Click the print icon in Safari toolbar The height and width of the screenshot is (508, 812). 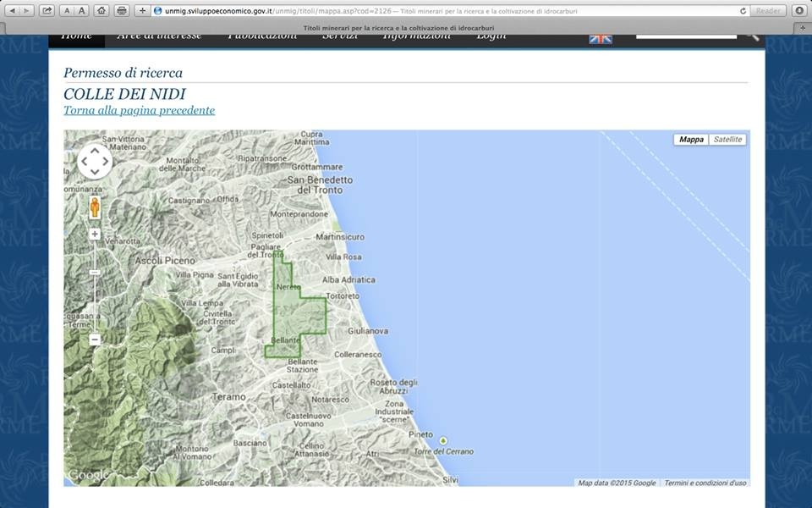point(122,11)
